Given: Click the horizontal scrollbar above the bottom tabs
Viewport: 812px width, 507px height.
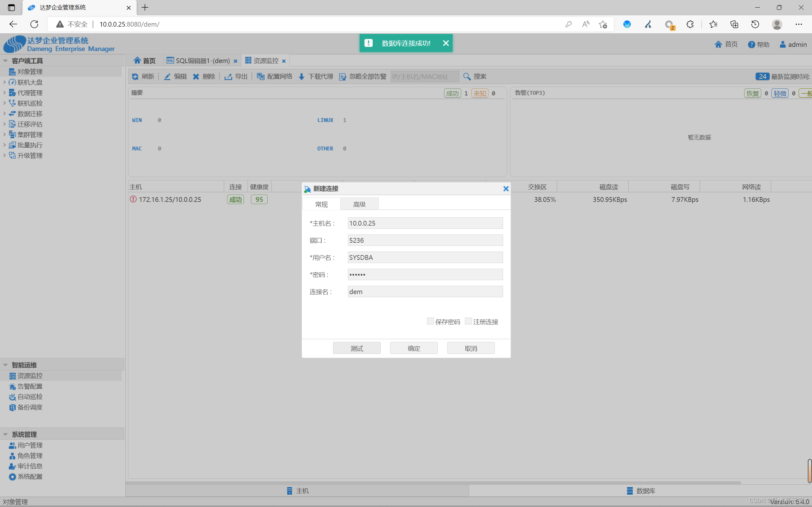Looking at the screenshot, I should coord(433,483).
